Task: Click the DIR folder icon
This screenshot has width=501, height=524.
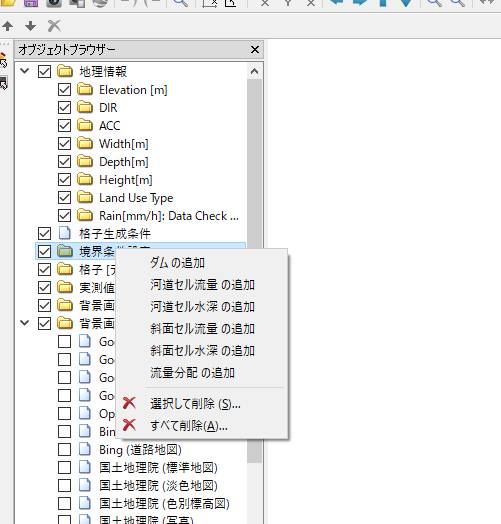Action: pos(85,108)
